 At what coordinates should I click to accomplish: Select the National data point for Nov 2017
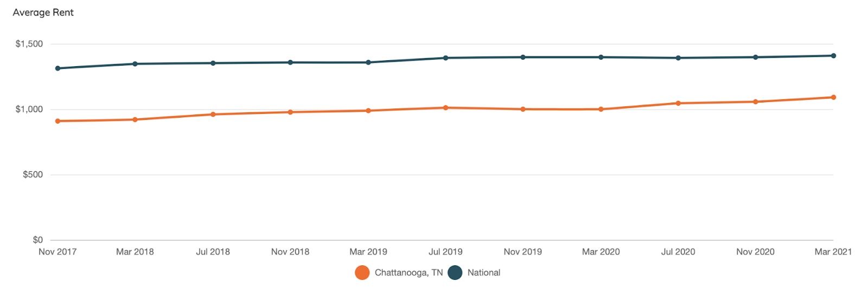[58, 68]
